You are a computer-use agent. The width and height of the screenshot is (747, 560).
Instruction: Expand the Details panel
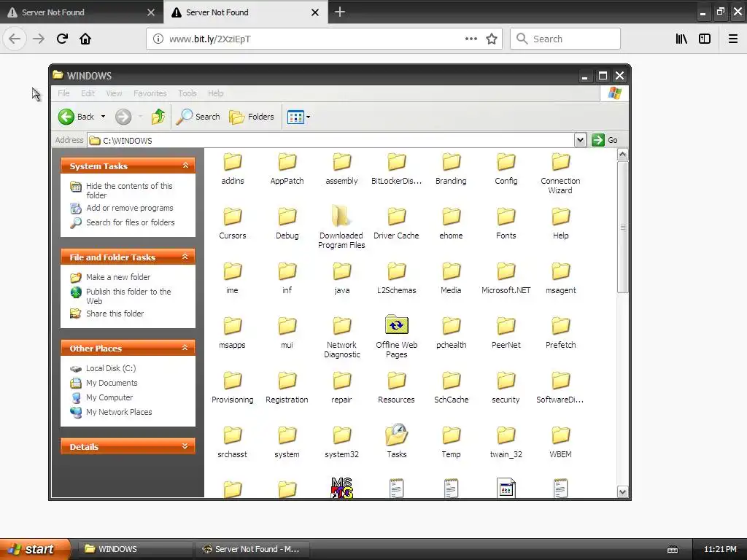(x=185, y=446)
